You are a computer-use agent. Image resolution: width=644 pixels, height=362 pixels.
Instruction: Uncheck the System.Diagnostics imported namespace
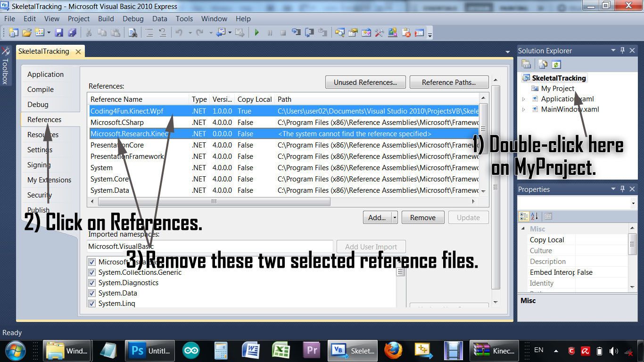(92, 282)
